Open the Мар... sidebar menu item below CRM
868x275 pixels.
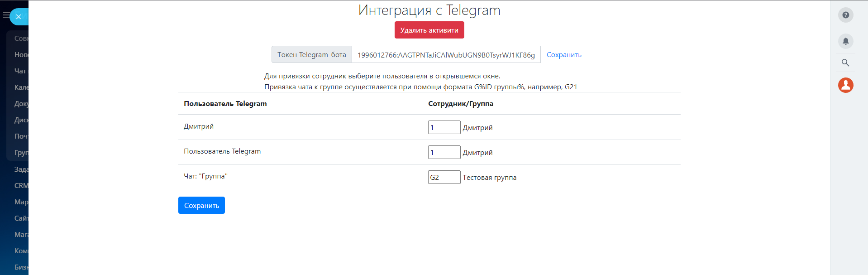click(21, 202)
